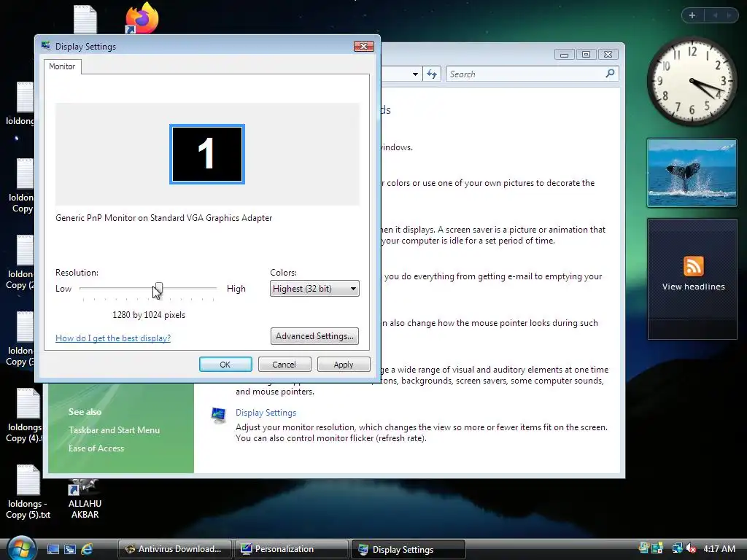Viewport: 747px width, 560px height.
Task: Click the analog clock gadget
Action: pyautogui.click(x=692, y=81)
